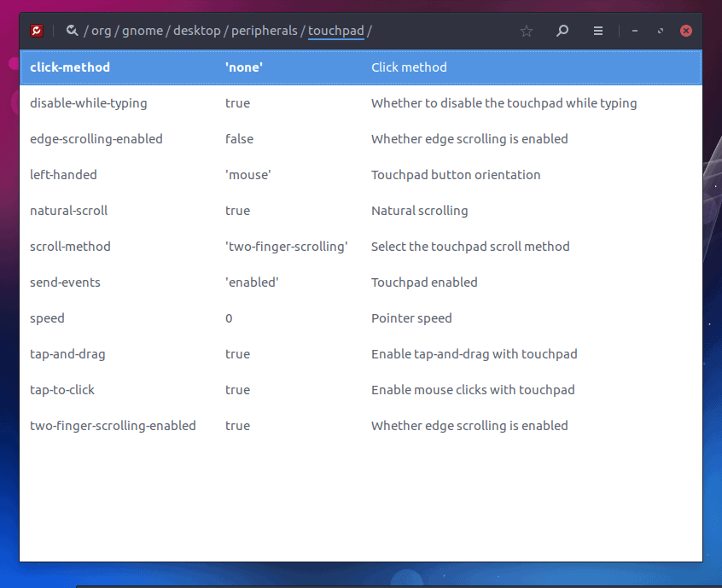Select the left-handed key
Viewport: 722px width, 588px height.
[x=63, y=175]
